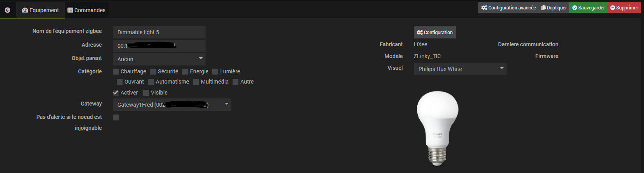Uncheck the Activer checkbox
This screenshot has width=644, height=173.
115,93
